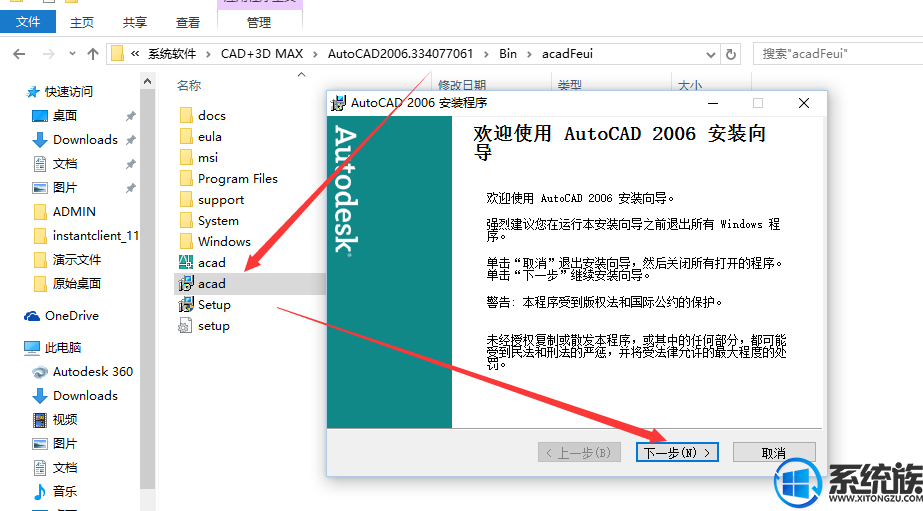Click the Quick access star icon
This screenshot has width=923, height=511.
[x=33, y=92]
